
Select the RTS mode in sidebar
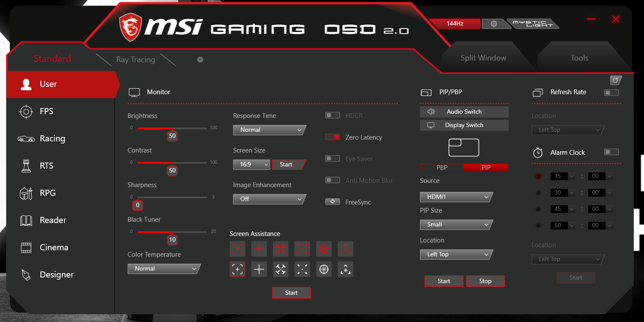coord(61,166)
